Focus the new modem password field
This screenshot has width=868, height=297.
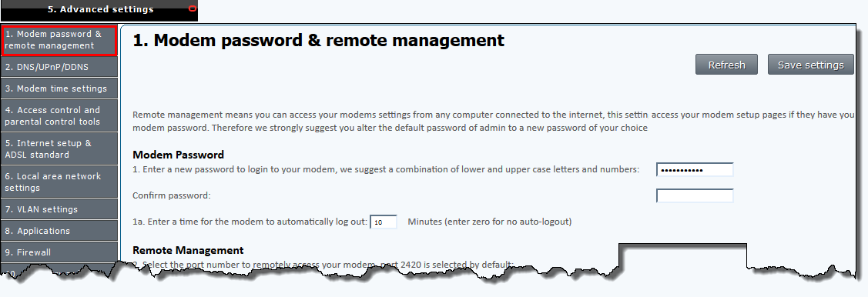click(695, 169)
